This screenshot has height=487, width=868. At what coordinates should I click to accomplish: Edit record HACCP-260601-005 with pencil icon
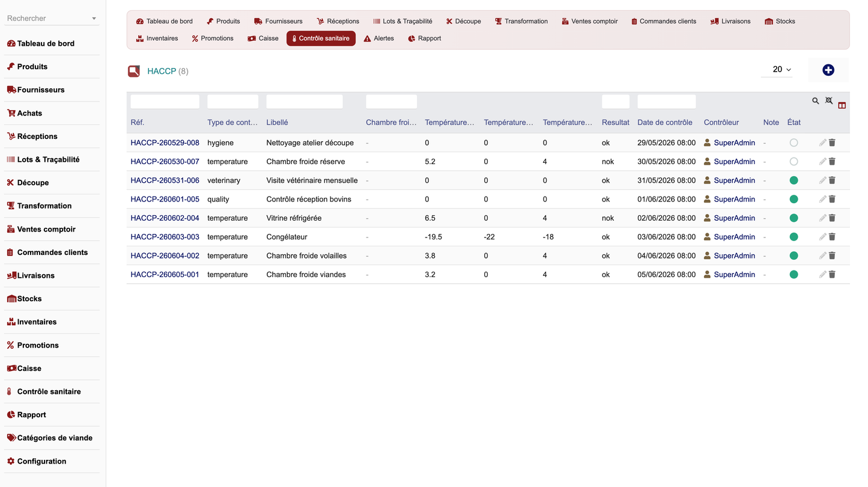[x=823, y=199]
